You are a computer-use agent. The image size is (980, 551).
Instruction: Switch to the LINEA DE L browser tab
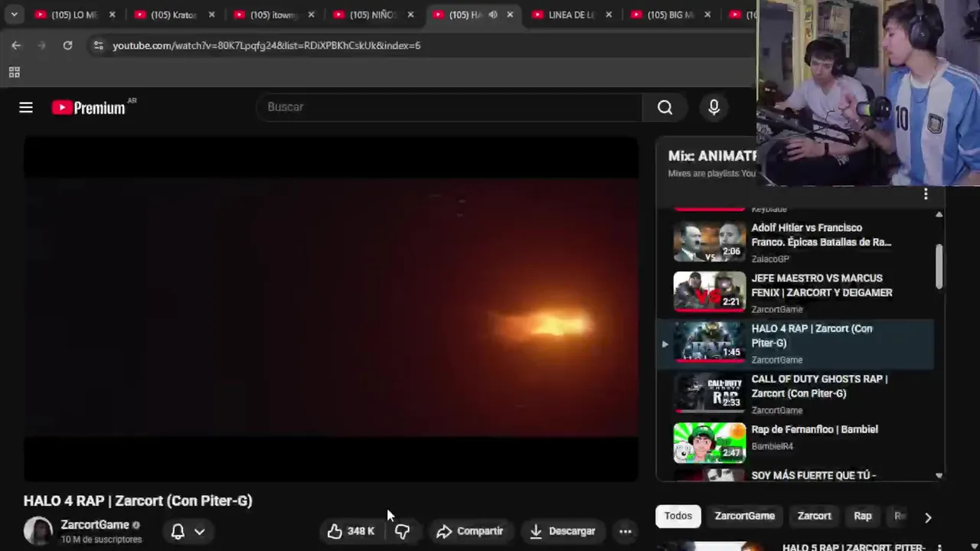point(571,15)
